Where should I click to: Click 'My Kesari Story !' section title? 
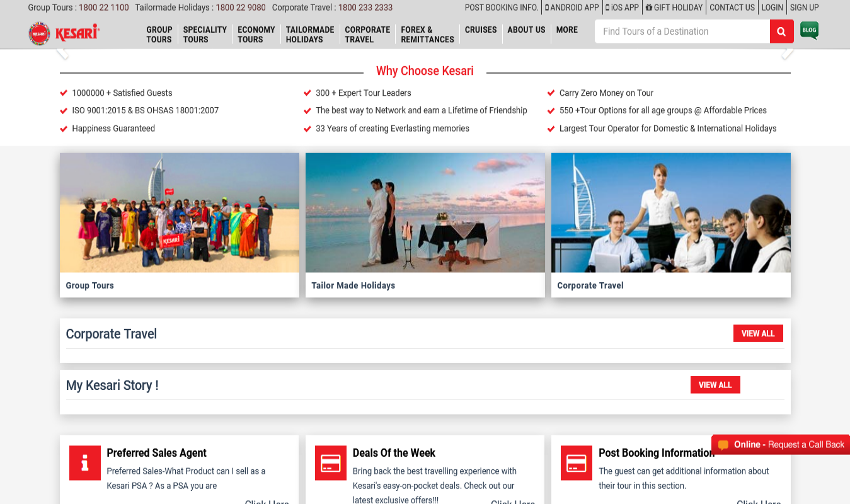tap(112, 385)
